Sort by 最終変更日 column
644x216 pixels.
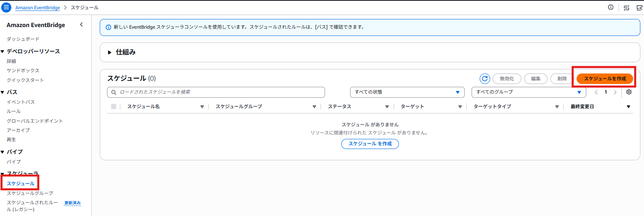coord(628,107)
